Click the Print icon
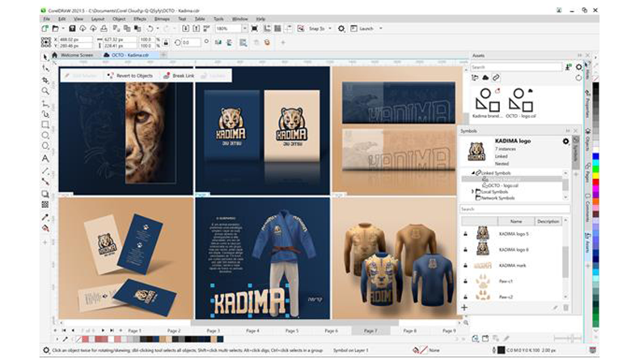This screenshot has height=364, width=639. pyautogui.click(x=104, y=28)
